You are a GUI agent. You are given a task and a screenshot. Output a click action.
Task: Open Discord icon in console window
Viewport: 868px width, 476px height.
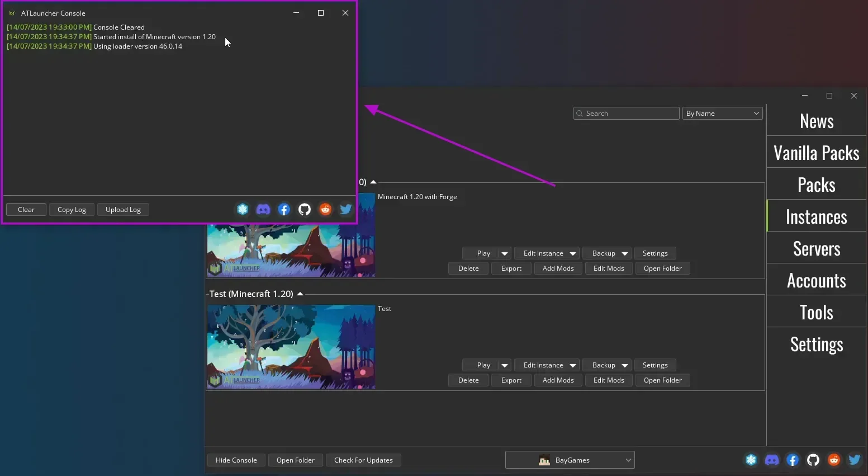point(263,209)
